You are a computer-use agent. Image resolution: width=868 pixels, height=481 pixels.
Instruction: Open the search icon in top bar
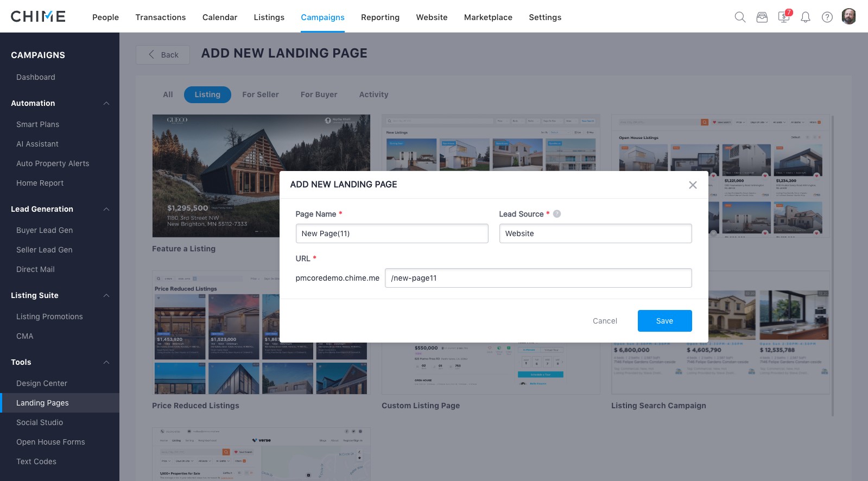(740, 17)
